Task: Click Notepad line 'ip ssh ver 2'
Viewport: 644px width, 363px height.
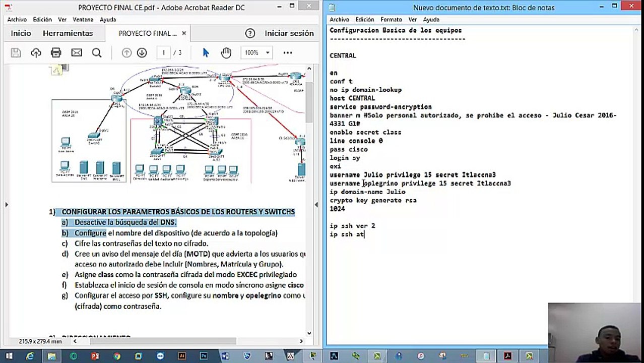Action: [x=352, y=226]
